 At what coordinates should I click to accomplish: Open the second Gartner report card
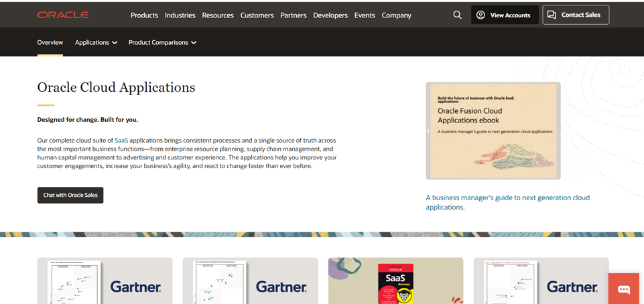point(250,281)
